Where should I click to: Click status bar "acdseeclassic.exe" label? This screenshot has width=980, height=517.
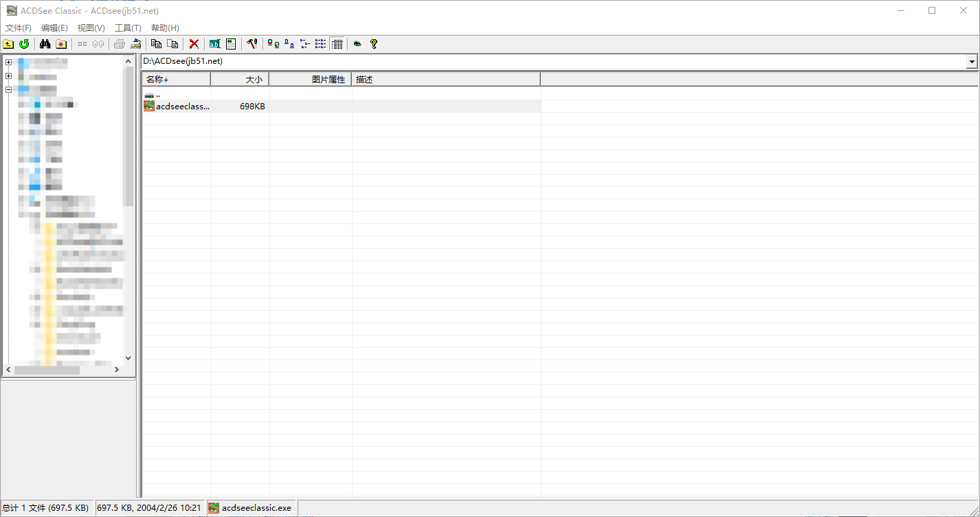[x=256, y=508]
